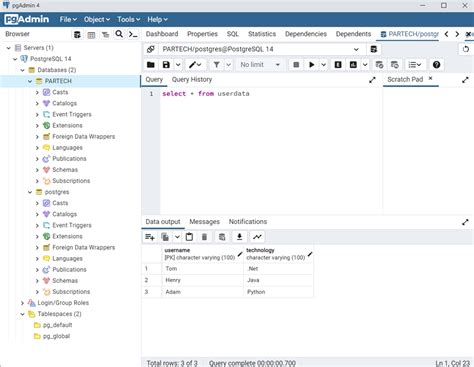Click the connection status link icon
The image size is (474, 367).
pyautogui.click(x=151, y=49)
